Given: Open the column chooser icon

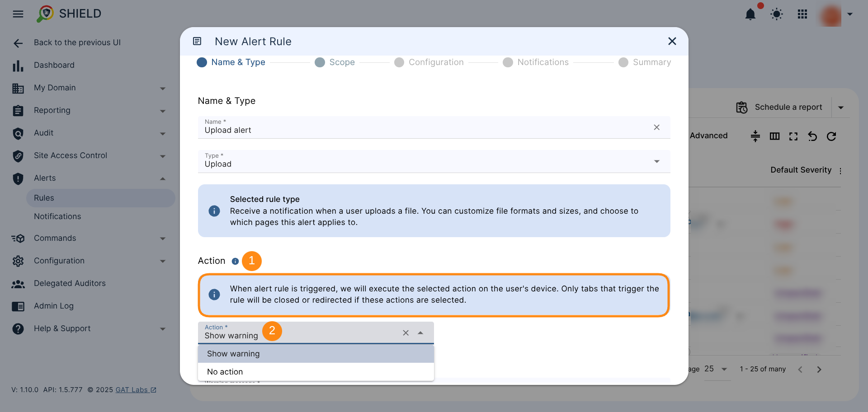Looking at the screenshot, I should 774,136.
